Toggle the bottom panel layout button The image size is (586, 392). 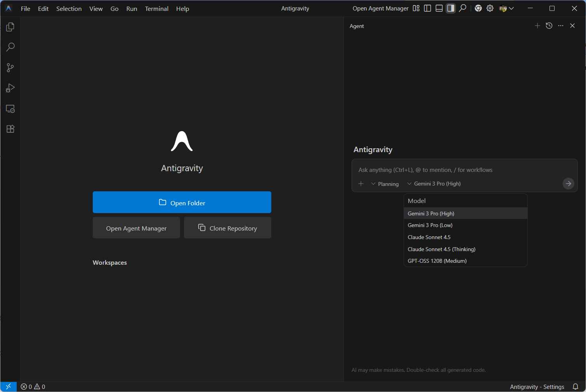[439, 9]
